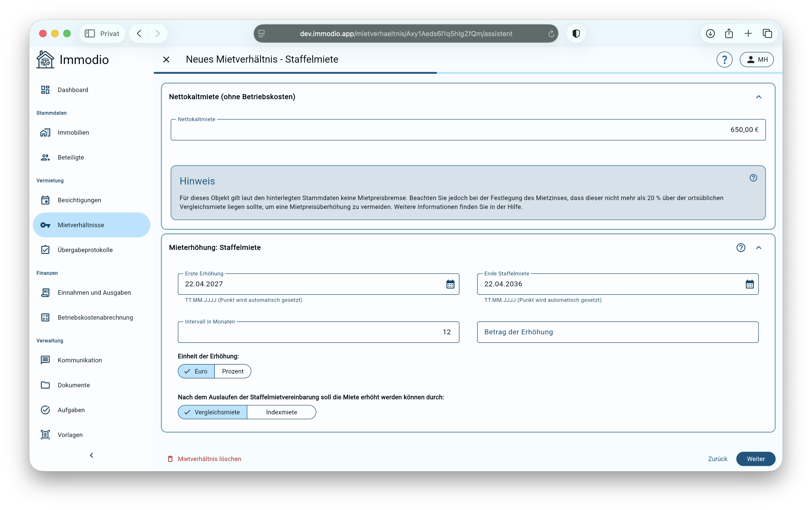The width and height of the screenshot is (812, 510).
Task: Click the Immodio house logo icon
Action: pyautogui.click(x=45, y=59)
